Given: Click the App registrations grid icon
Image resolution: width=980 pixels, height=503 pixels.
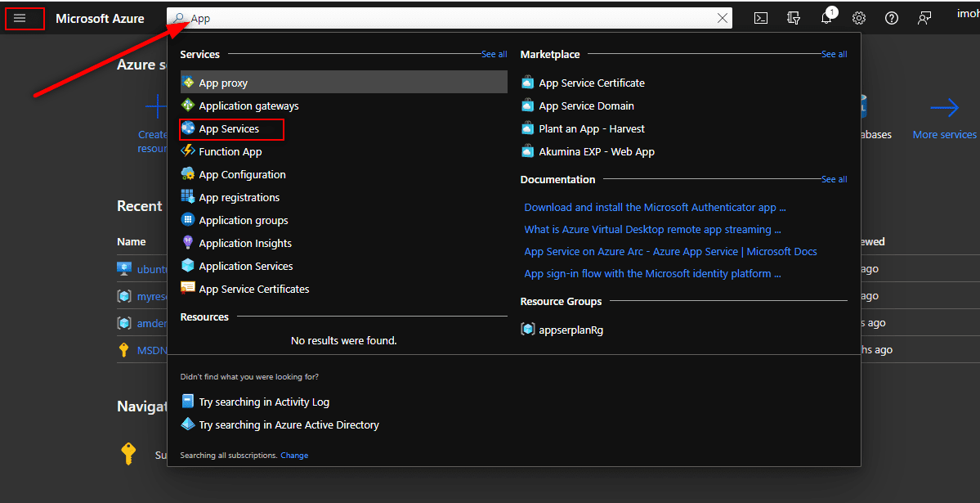Looking at the screenshot, I should [x=187, y=196].
